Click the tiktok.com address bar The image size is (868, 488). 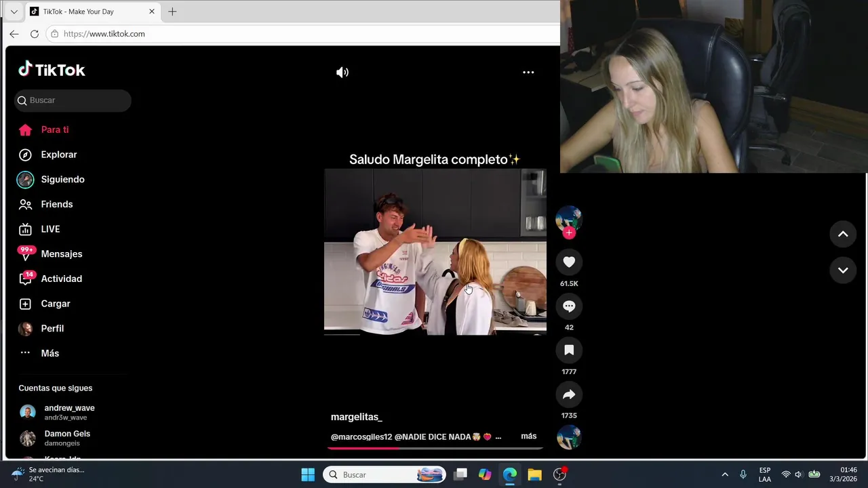coord(303,34)
